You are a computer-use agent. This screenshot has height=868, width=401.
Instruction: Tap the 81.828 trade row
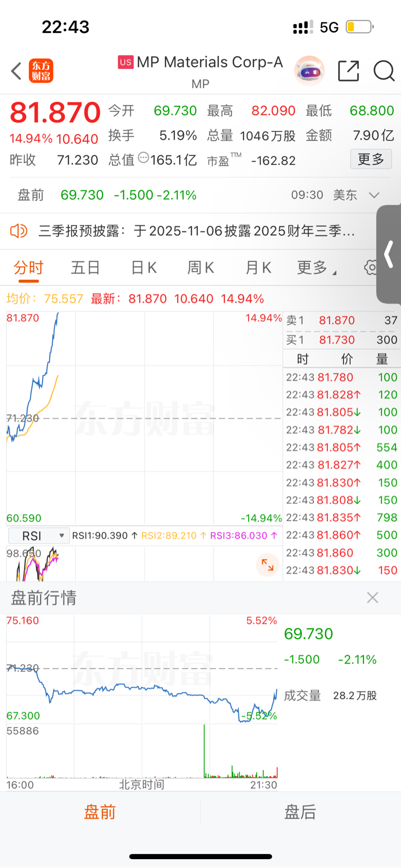pos(342,395)
